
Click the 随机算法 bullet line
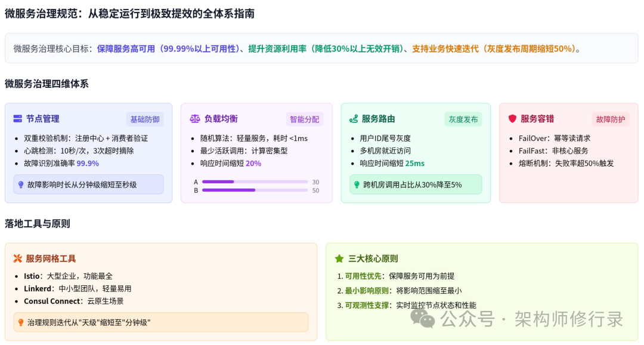[x=254, y=138]
